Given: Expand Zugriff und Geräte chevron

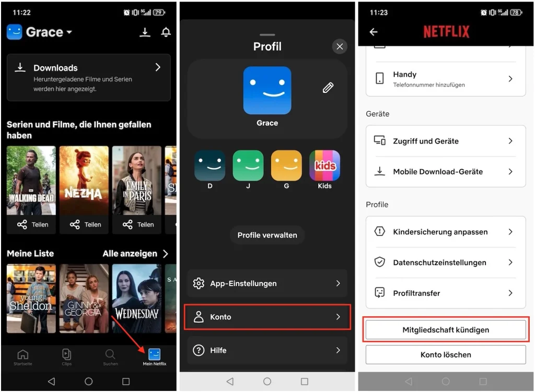Looking at the screenshot, I should click(510, 141).
